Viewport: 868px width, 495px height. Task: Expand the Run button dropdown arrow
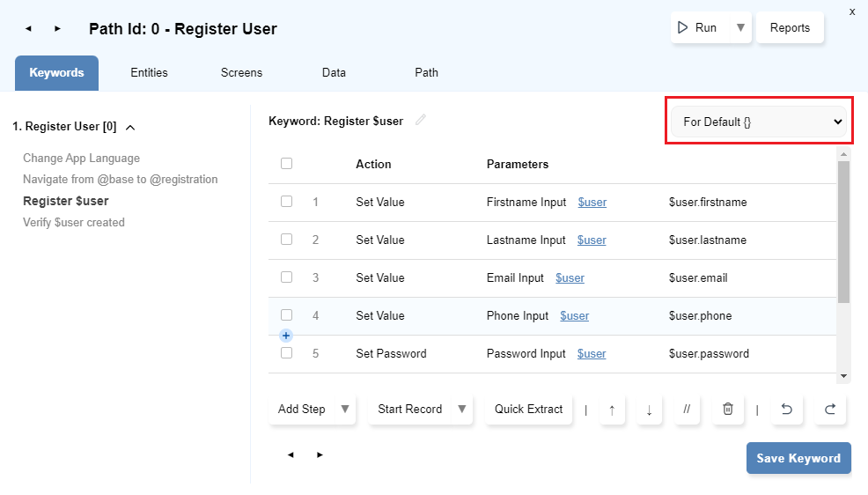740,28
